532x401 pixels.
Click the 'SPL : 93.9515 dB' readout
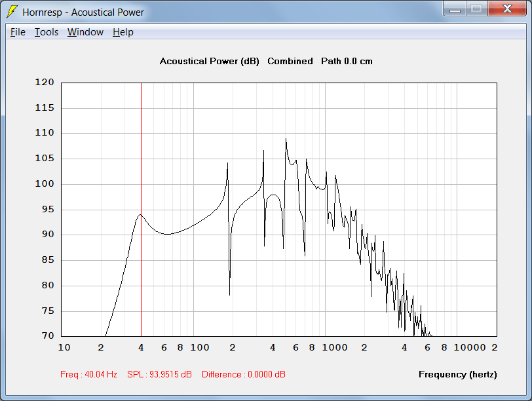click(x=159, y=374)
